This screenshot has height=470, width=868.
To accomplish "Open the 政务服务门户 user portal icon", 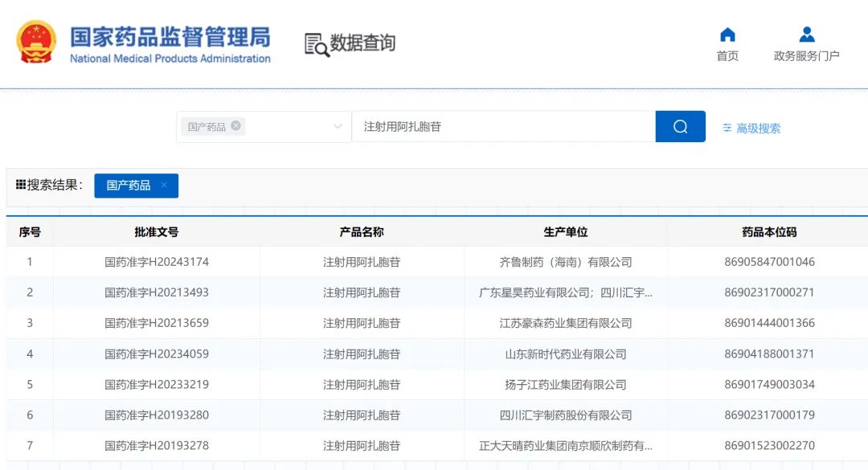I will pos(807,35).
